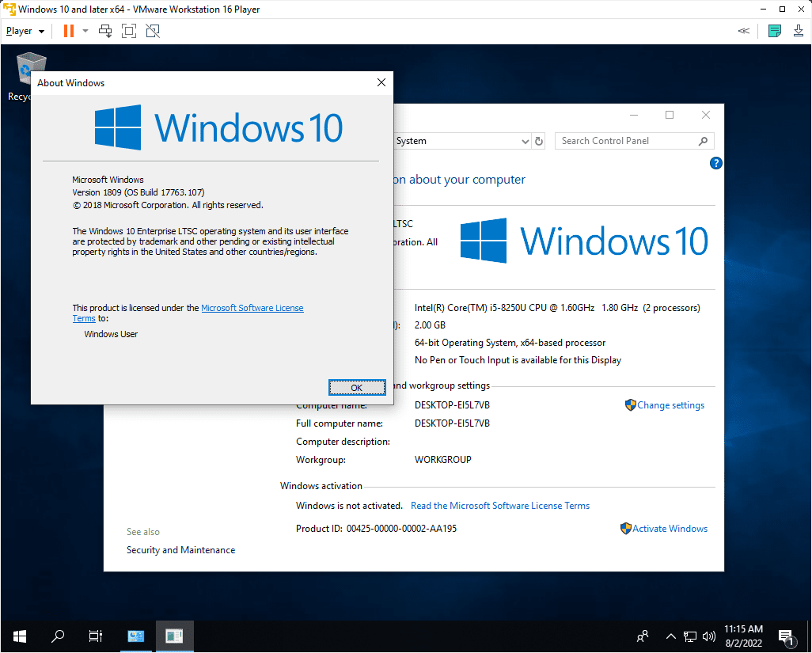The image size is (812, 653).
Task: Click the WORKGROUP value text
Action: [443, 459]
